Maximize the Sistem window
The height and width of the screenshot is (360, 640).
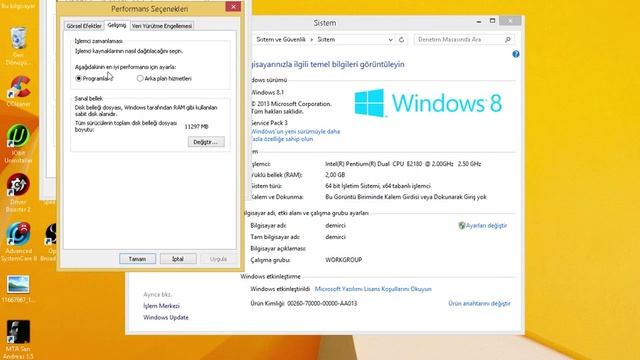(492, 21)
